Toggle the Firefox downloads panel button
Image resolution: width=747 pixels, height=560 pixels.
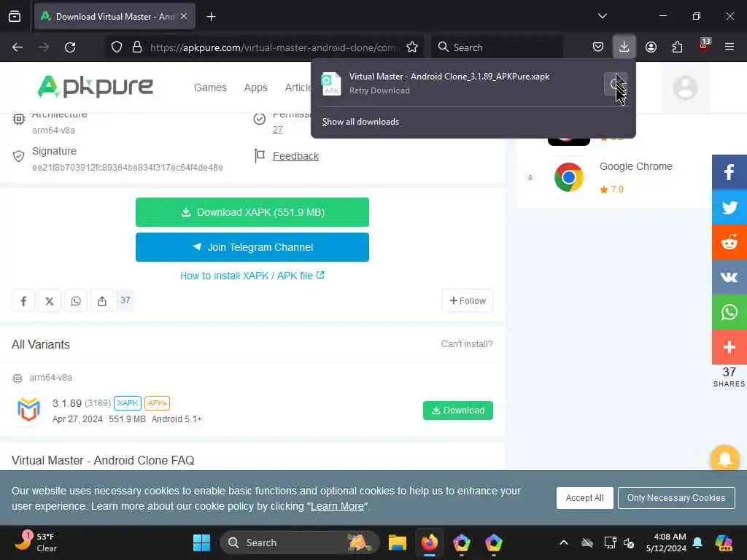[x=624, y=47]
